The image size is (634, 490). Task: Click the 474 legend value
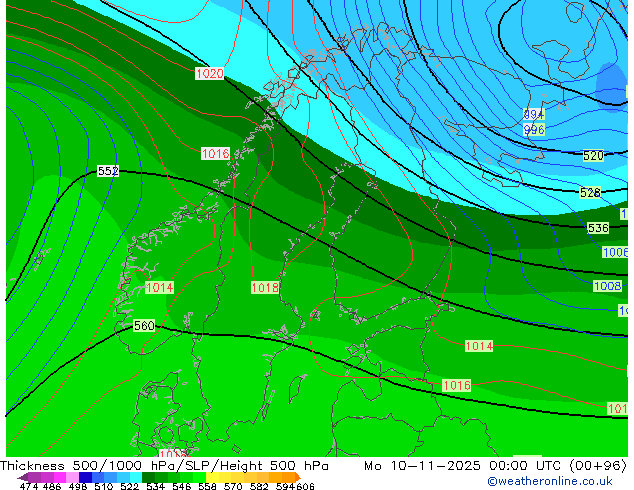tap(29, 486)
